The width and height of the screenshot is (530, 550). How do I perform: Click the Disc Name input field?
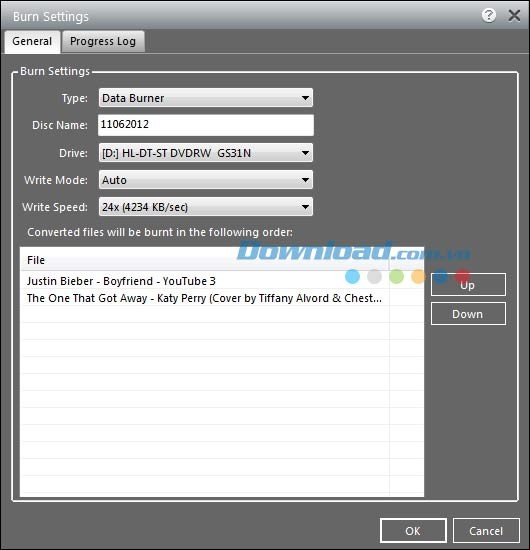click(206, 125)
